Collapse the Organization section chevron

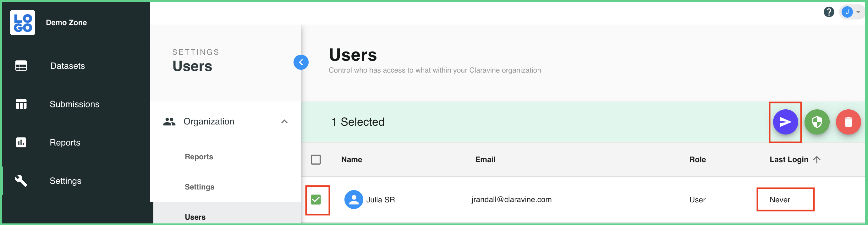click(284, 122)
